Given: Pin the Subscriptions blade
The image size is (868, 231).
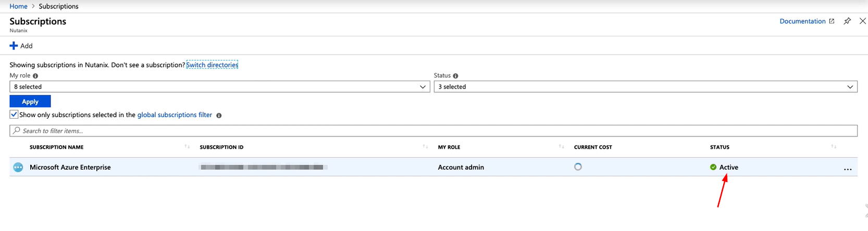Looking at the screenshot, I should click(847, 21).
